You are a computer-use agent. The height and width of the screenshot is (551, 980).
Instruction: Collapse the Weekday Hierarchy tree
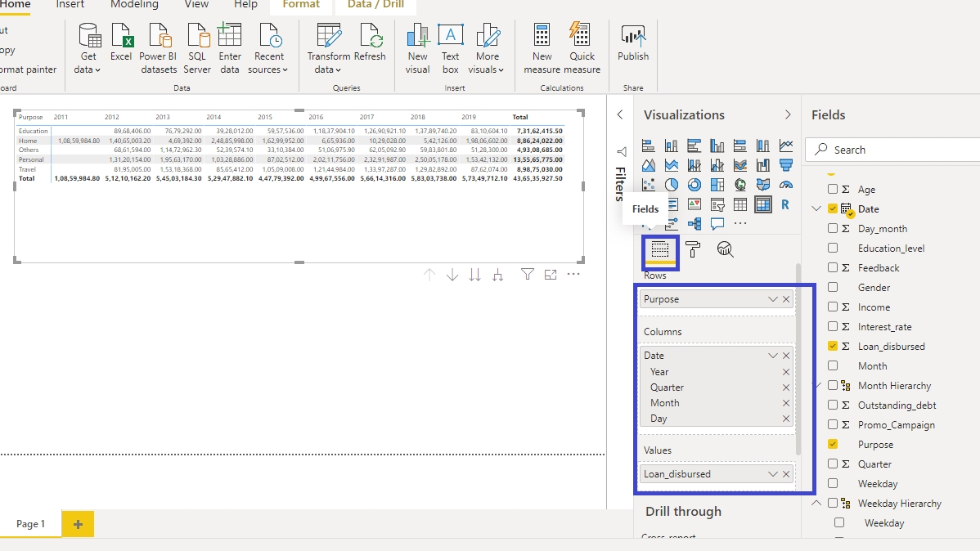click(x=816, y=504)
